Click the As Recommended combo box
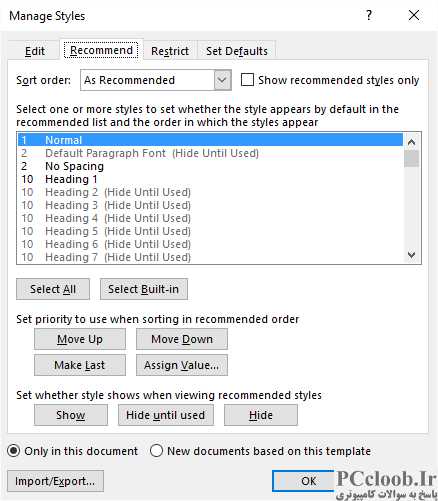This screenshot has width=438, height=501. click(156, 80)
